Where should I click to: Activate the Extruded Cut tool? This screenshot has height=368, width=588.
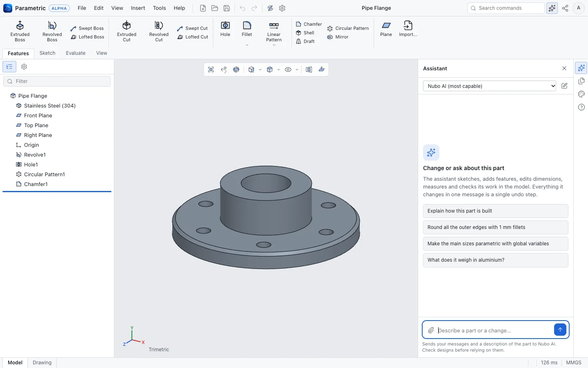tap(127, 31)
